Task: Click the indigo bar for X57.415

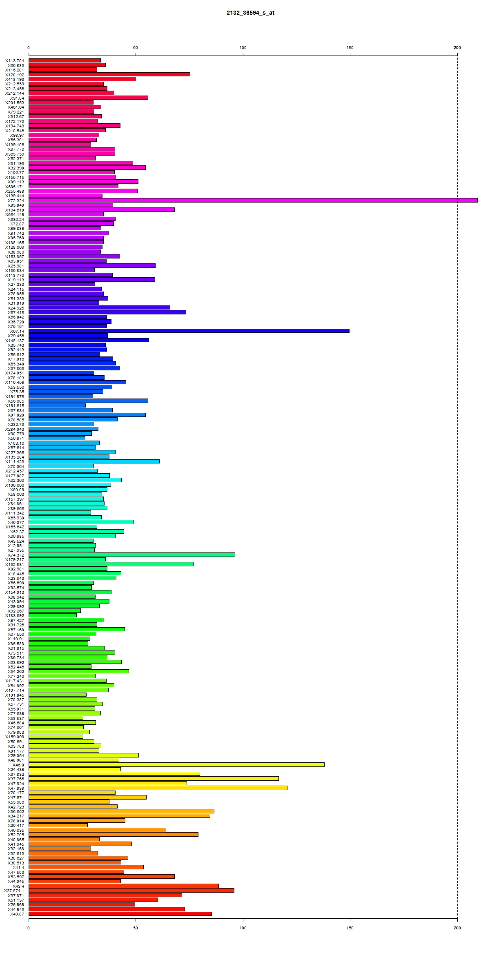Action: (107, 312)
